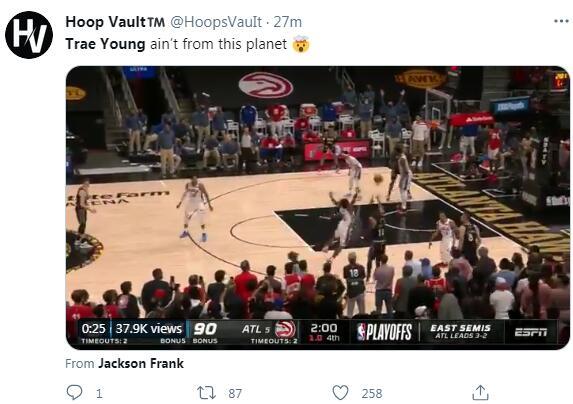Image resolution: width=573 pixels, height=404 pixels.
Task: View the 258 likes count
Action: pos(372,393)
